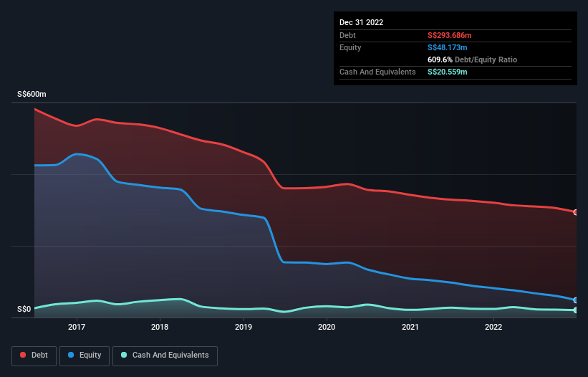588x377 pixels.
Task: Click the S$20.559m cash value
Action: 448,72
